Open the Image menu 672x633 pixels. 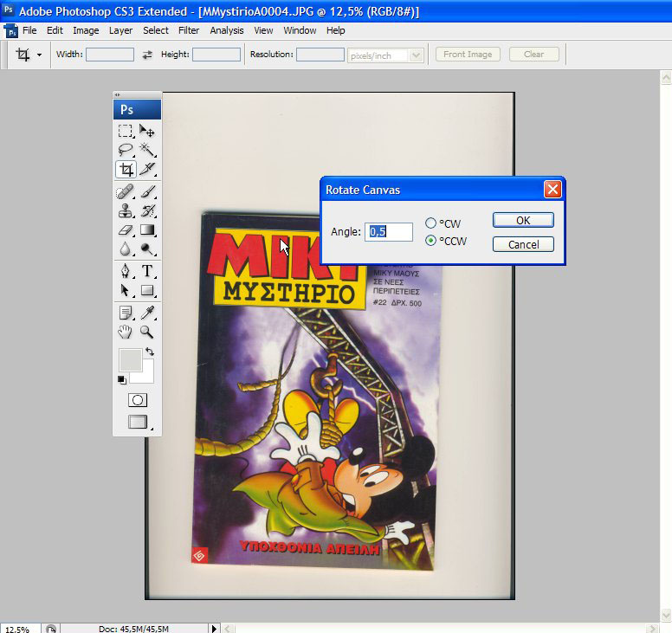pos(86,30)
